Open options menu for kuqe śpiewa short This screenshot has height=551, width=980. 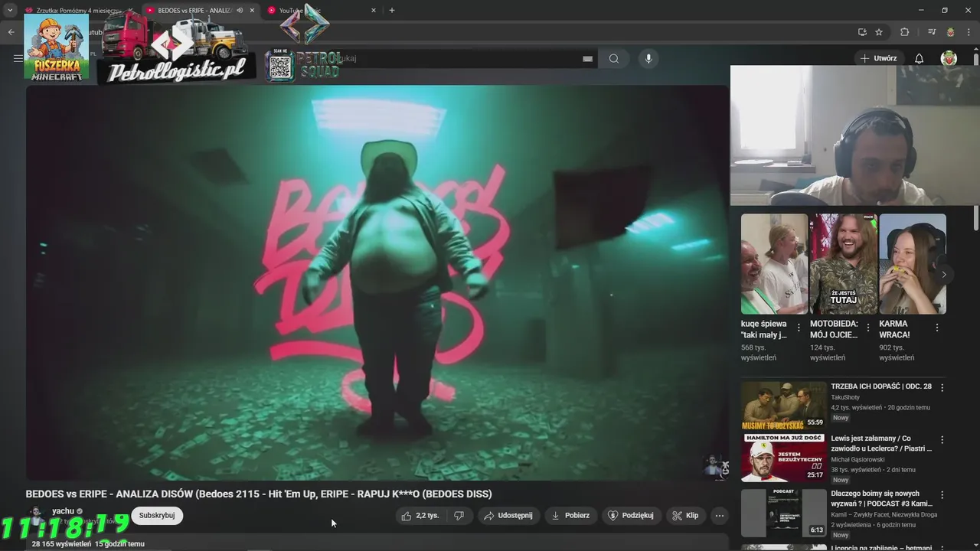pyautogui.click(x=799, y=328)
